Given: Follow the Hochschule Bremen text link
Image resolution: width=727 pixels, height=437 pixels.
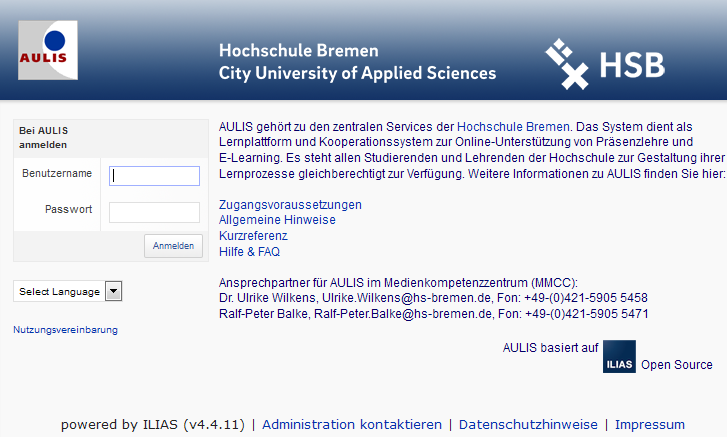Looking at the screenshot, I should pyautogui.click(x=513, y=127).
